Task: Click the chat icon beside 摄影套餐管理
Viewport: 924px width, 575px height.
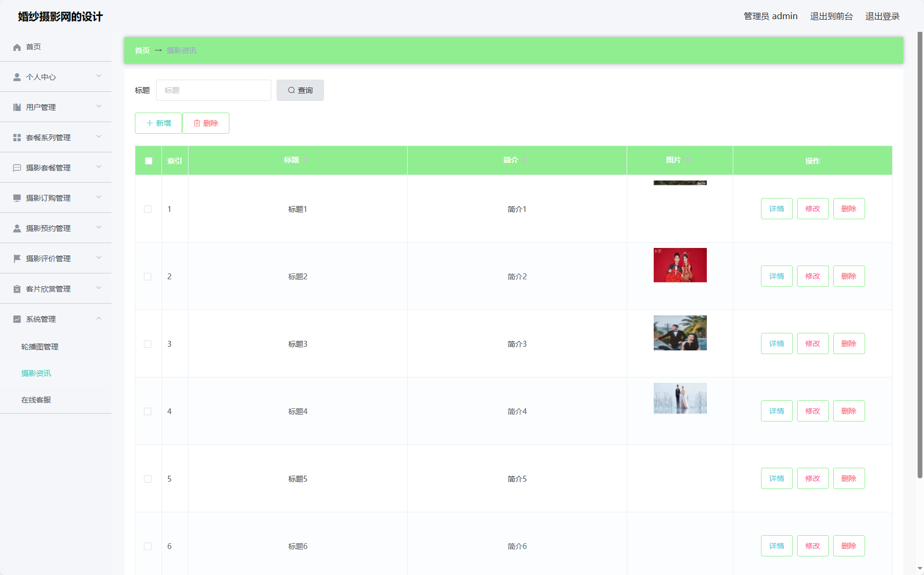Action: [x=17, y=168]
